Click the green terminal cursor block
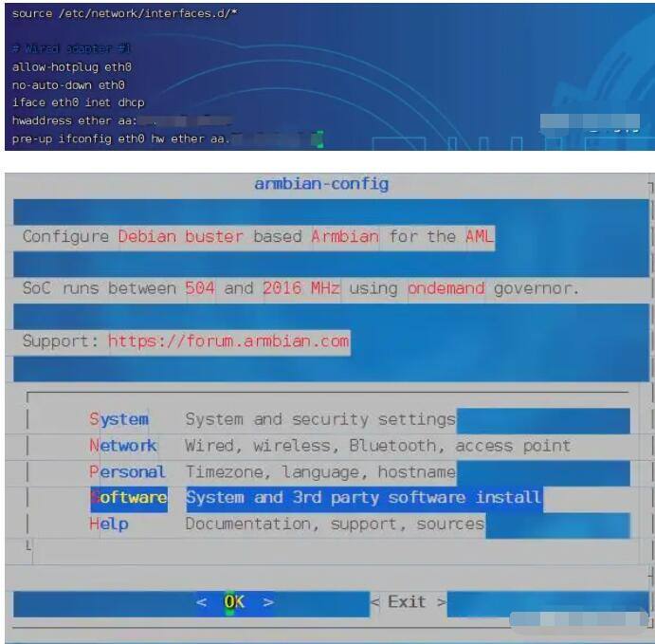This screenshot has height=644, width=655. (318, 139)
